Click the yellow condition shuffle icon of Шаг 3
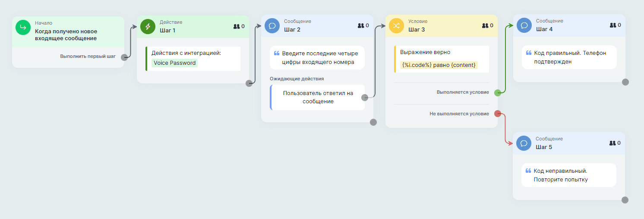Screen dimensions: 644x219 click(x=396, y=25)
